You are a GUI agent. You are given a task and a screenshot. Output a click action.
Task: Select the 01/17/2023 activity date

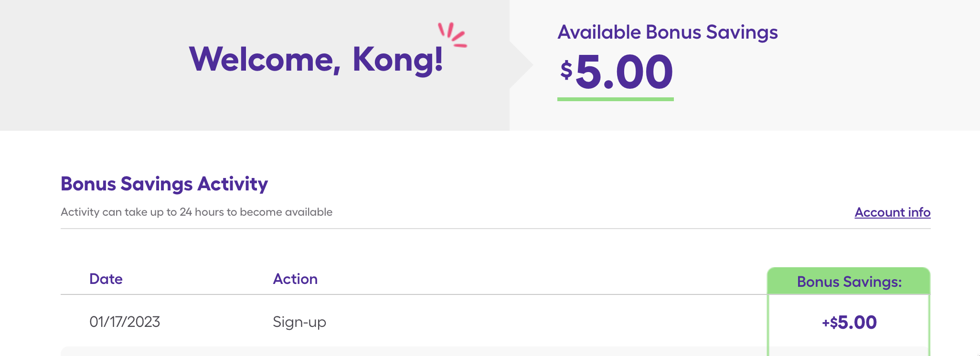click(125, 322)
